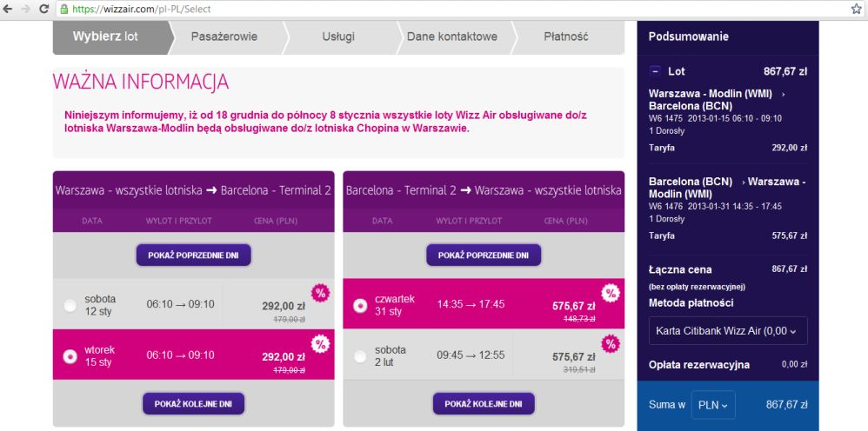Open the PLN currency dropdown
Screen dimensions: 868x431
click(x=713, y=405)
